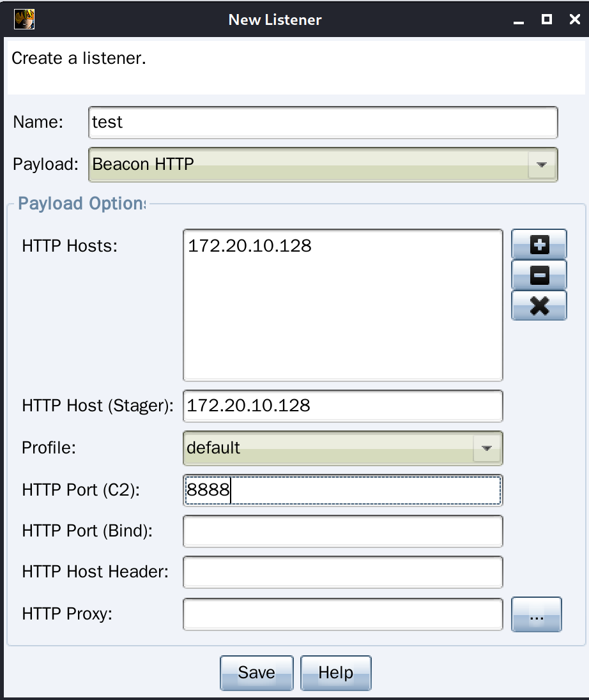Image resolution: width=589 pixels, height=700 pixels.
Task: Focus the HTTP Port (Bind) field
Action: click(342, 531)
